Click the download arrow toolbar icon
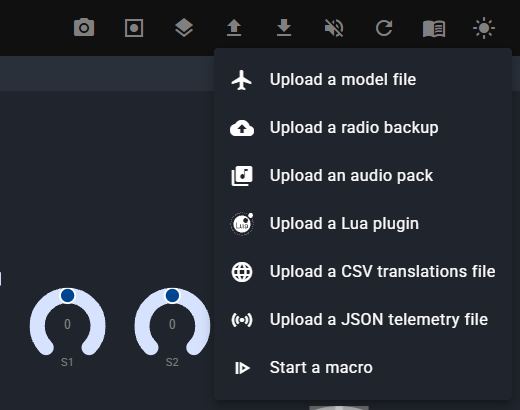The image size is (520, 410). click(x=284, y=28)
